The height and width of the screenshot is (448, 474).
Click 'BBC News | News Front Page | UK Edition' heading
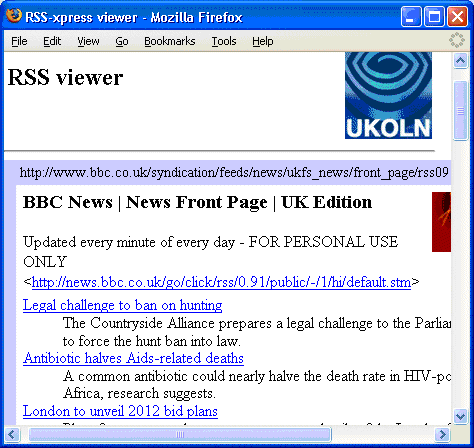[x=197, y=202]
